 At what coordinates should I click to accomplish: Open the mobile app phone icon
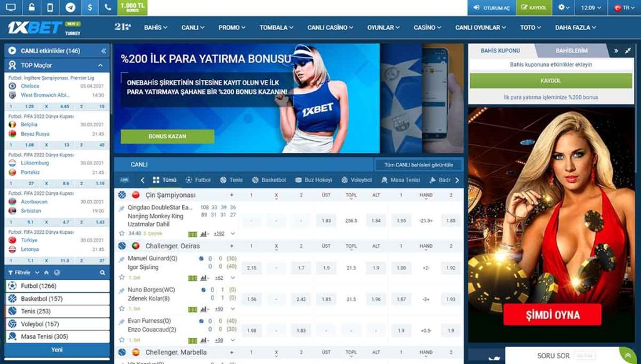pyautogui.click(x=50, y=8)
